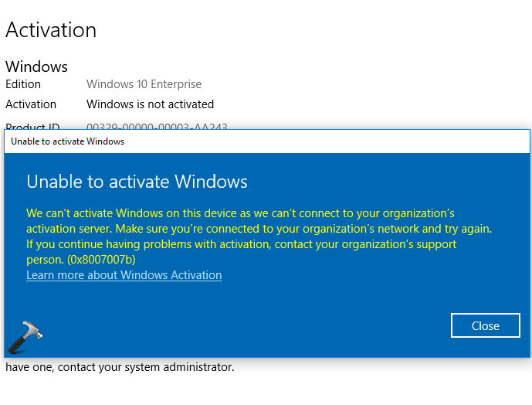Open Learn more about Windows Activation link
The width and height of the screenshot is (532, 405).
124,275
